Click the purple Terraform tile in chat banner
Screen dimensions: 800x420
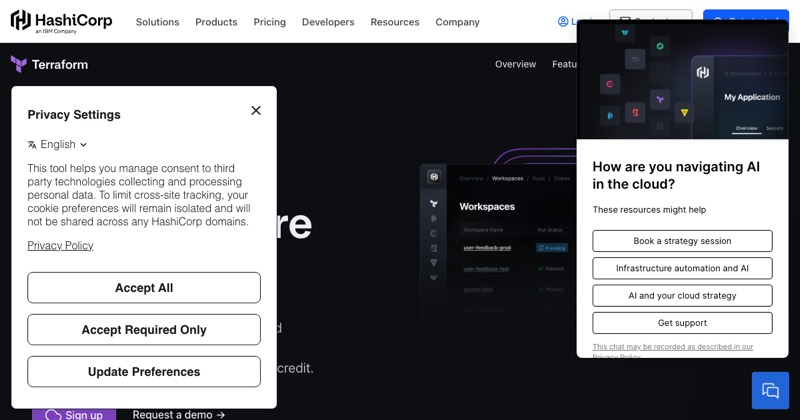coord(660,100)
